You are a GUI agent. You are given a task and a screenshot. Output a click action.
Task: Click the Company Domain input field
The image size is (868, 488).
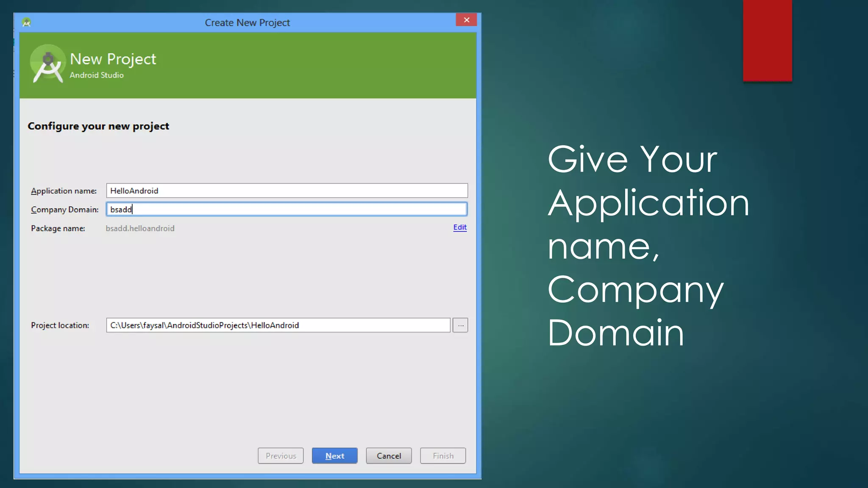pos(287,209)
